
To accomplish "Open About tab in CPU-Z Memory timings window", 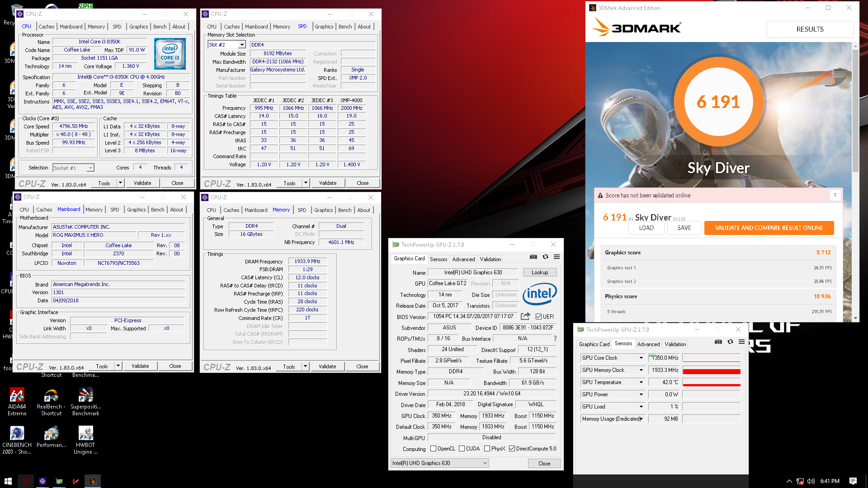I will point(364,210).
